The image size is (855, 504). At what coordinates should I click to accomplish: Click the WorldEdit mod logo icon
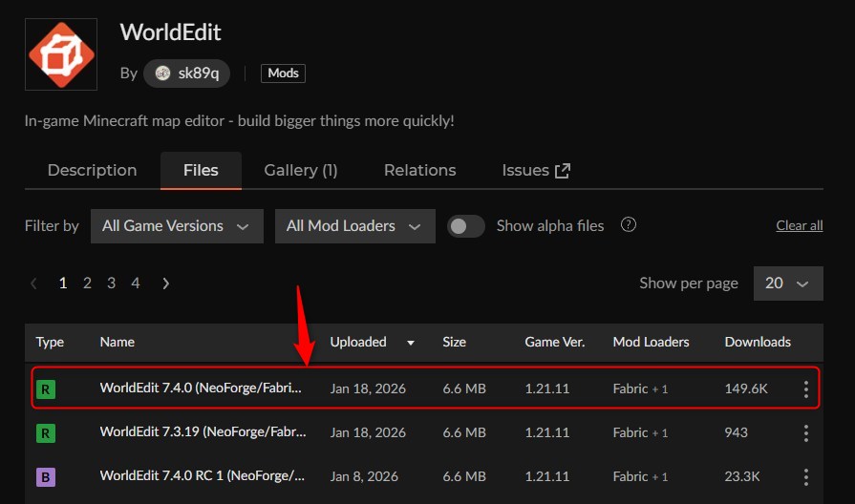(61, 54)
